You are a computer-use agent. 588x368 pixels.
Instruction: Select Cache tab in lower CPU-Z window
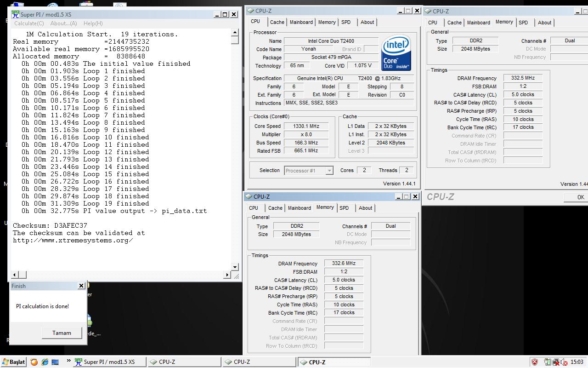[x=275, y=208]
